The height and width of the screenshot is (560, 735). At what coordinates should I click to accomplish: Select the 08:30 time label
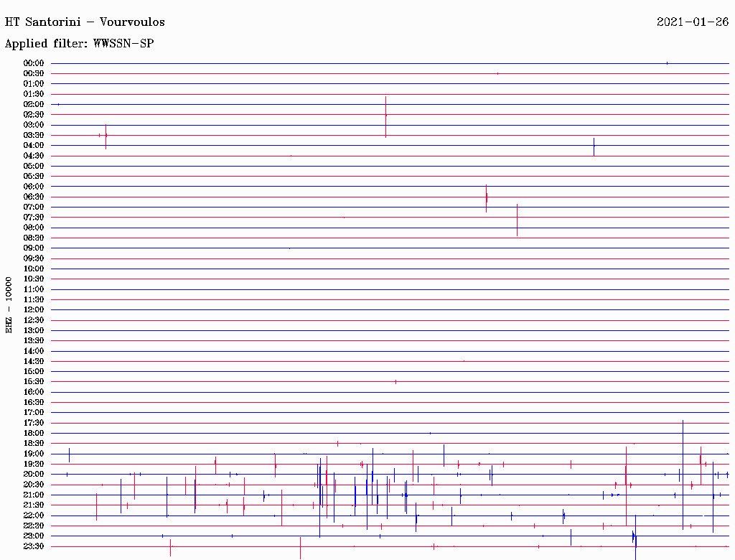34,238
